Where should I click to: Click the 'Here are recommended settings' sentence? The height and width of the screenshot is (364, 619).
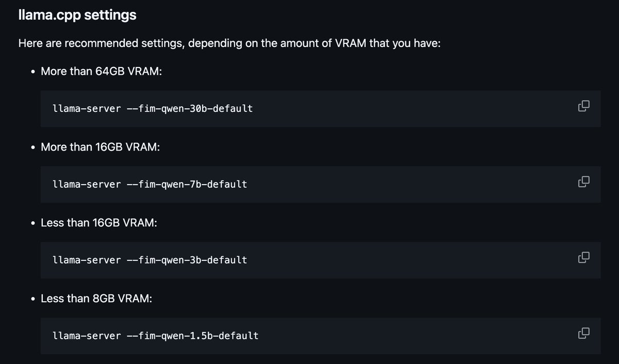[229, 43]
